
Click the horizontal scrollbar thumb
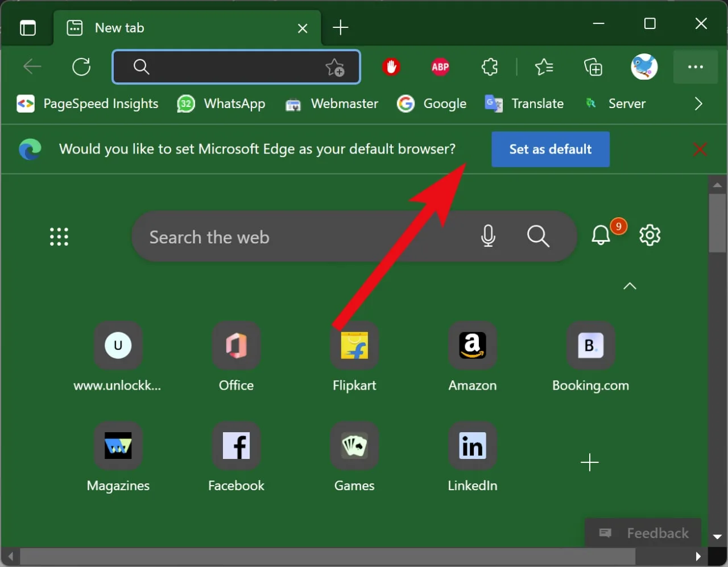[328, 556]
